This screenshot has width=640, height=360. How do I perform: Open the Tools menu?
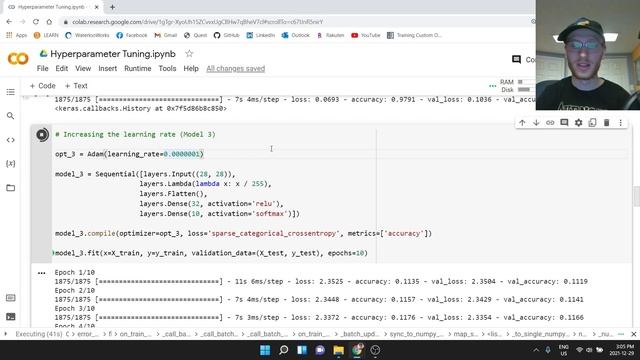(x=167, y=69)
